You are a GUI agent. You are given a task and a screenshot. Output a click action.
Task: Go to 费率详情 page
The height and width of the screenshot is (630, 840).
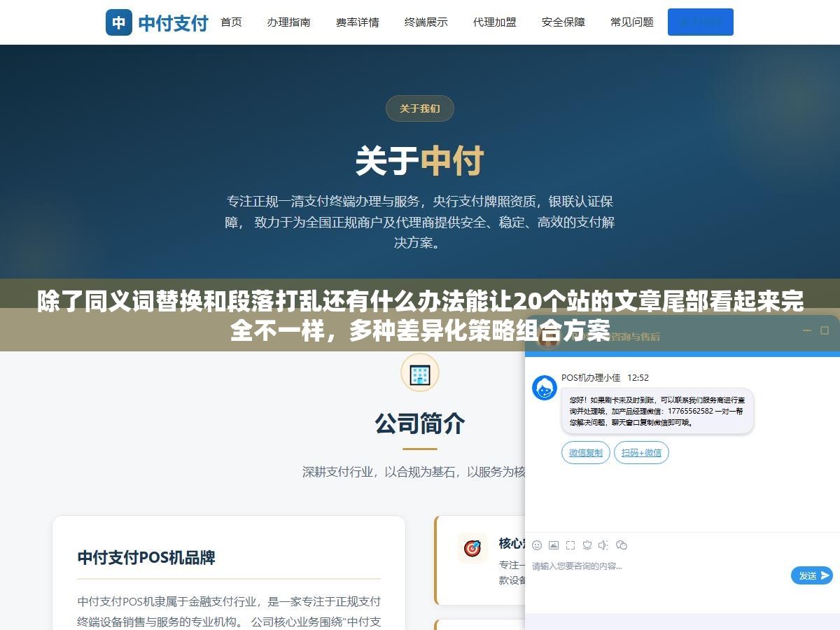358,22
